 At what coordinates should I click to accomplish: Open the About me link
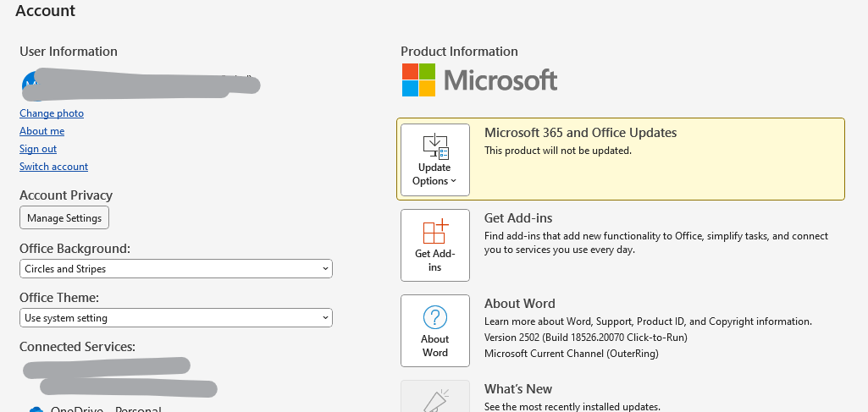coord(41,131)
